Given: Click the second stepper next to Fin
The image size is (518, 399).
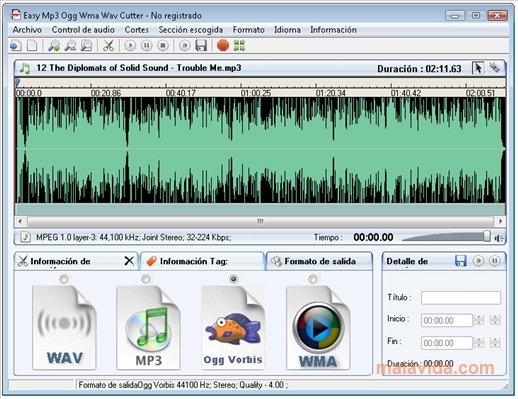Looking at the screenshot, I should 495,342.
